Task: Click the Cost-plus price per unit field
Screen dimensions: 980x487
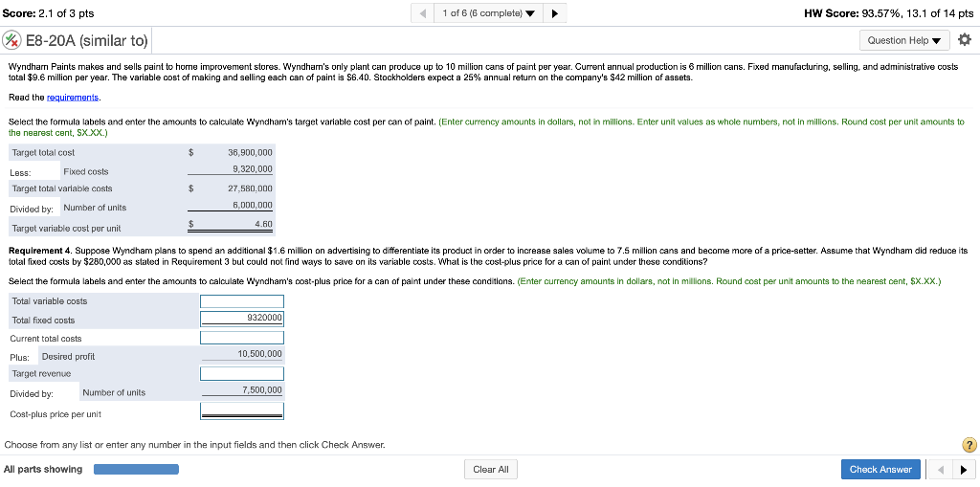Action: (x=242, y=411)
